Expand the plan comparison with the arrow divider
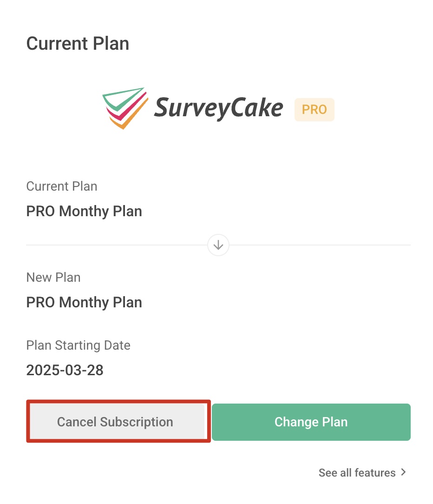433x504 pixels. click(x=218, y=245)
